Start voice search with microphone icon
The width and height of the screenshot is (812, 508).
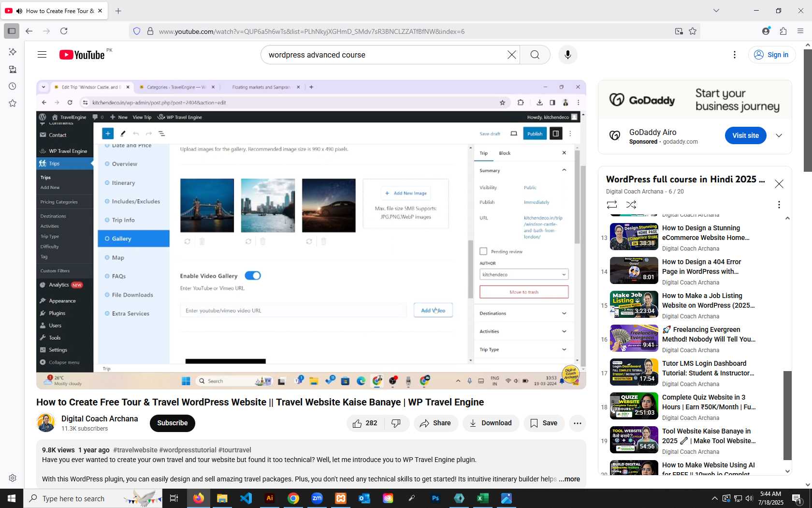[568, 55]
